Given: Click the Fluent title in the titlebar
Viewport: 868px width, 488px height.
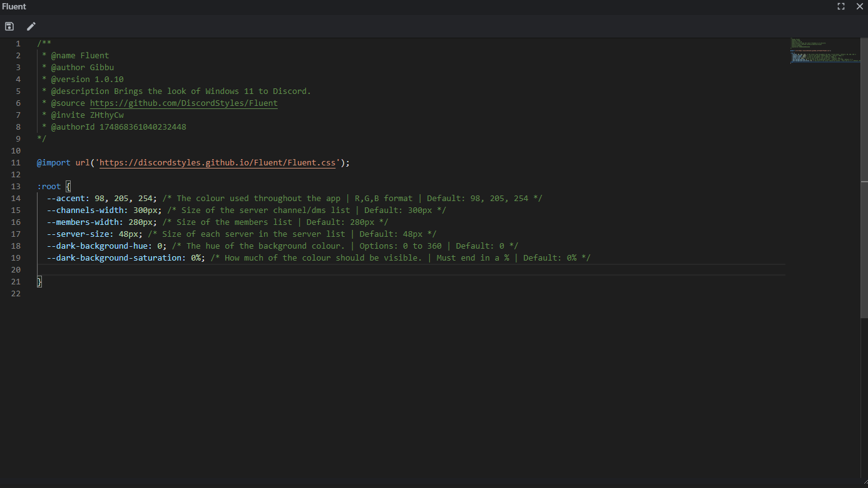Looking at the screenshot, I should point(14,6).
